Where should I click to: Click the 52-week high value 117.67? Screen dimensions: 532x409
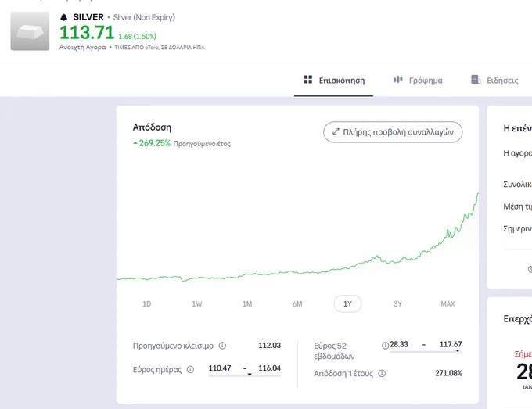coord(451,344)
